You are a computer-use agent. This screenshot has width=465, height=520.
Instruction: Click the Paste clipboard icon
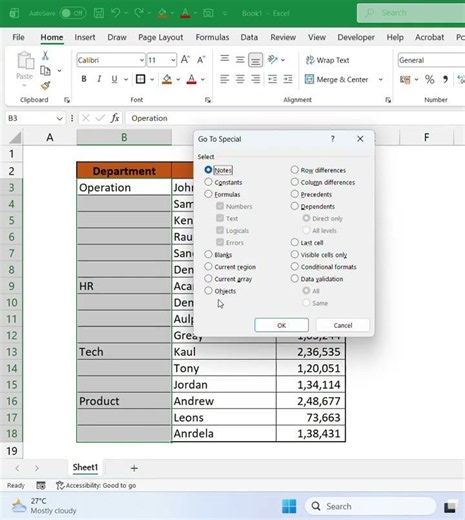pyautogui.click(x=25, y=61)
